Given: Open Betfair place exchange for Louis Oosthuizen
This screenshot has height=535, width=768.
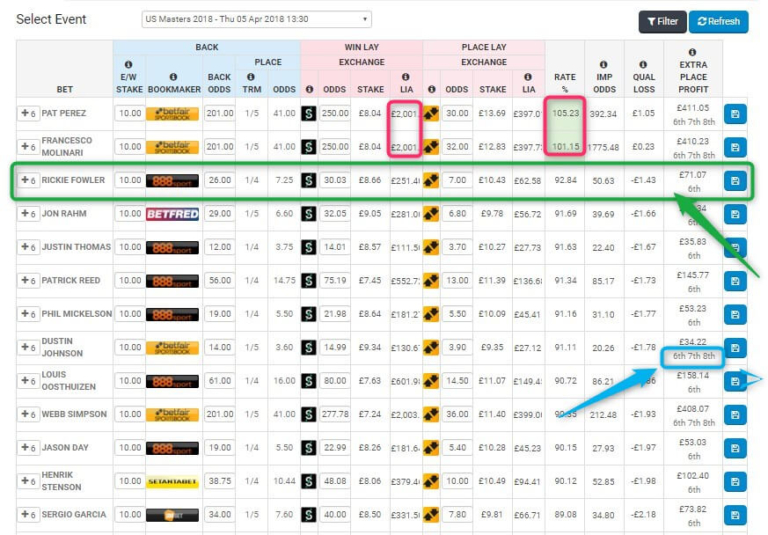Looking at the screenshot, I should (431, 381).
